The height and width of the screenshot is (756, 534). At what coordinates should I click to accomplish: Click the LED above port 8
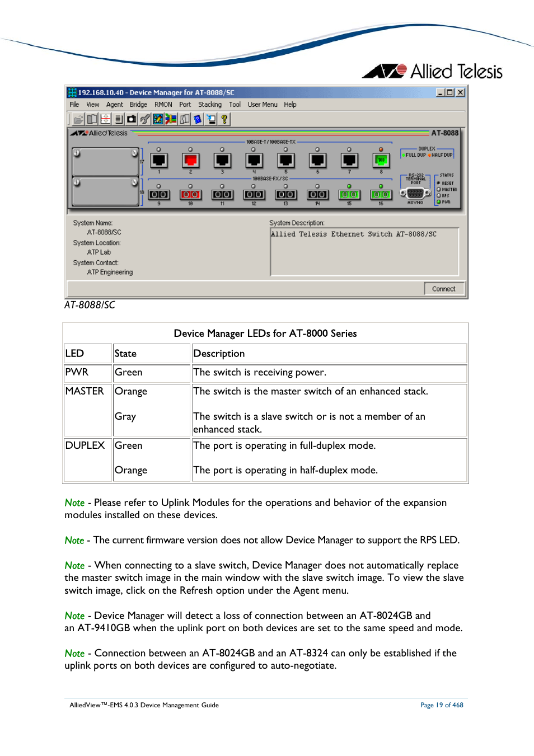(381, 149)
